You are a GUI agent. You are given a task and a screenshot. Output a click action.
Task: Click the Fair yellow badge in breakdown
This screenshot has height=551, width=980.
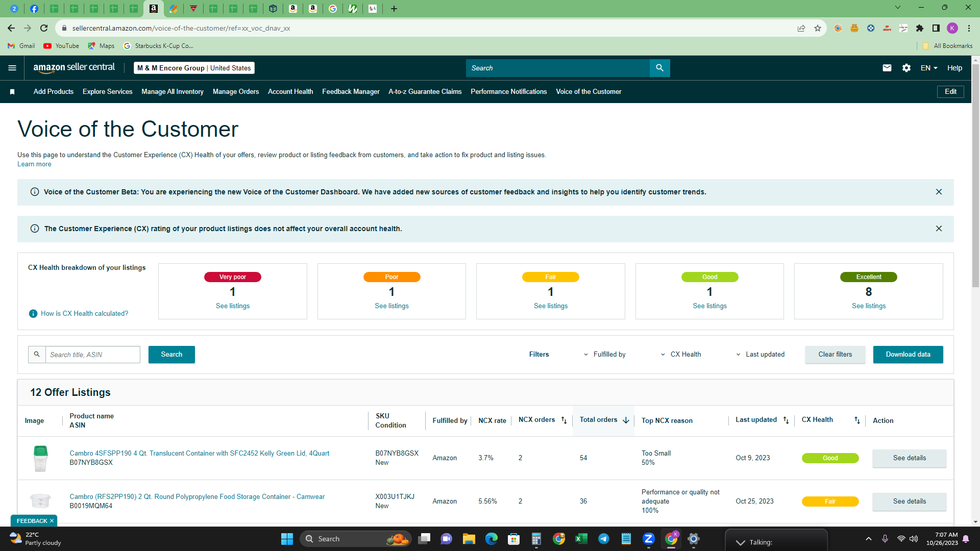point(550,277)
